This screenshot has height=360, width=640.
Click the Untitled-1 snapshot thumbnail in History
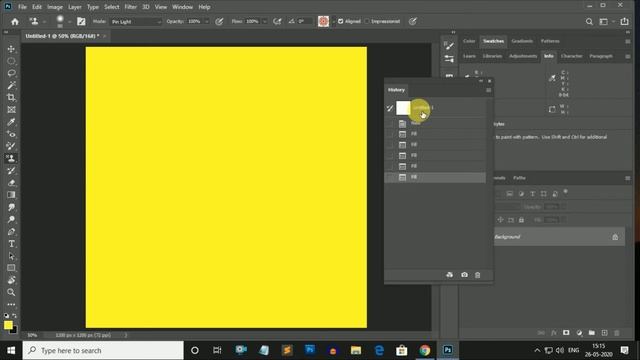pyautogui.click(x=403, y=108)
